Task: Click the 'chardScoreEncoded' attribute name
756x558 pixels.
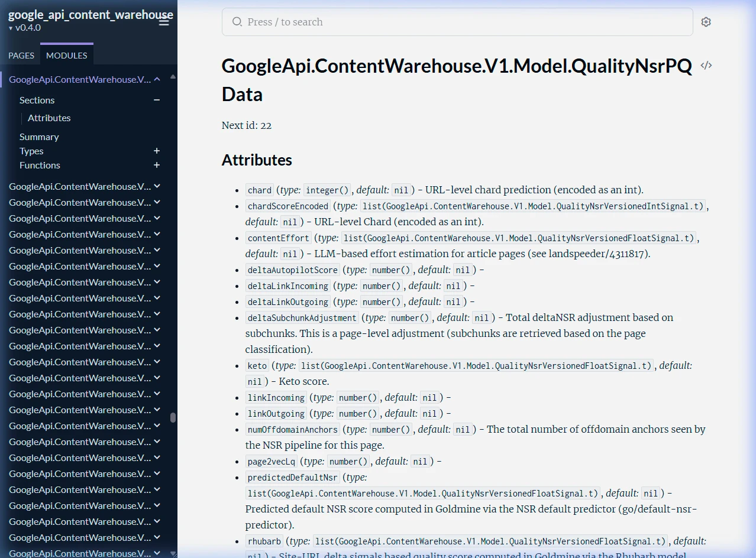Action: (288, 206)
